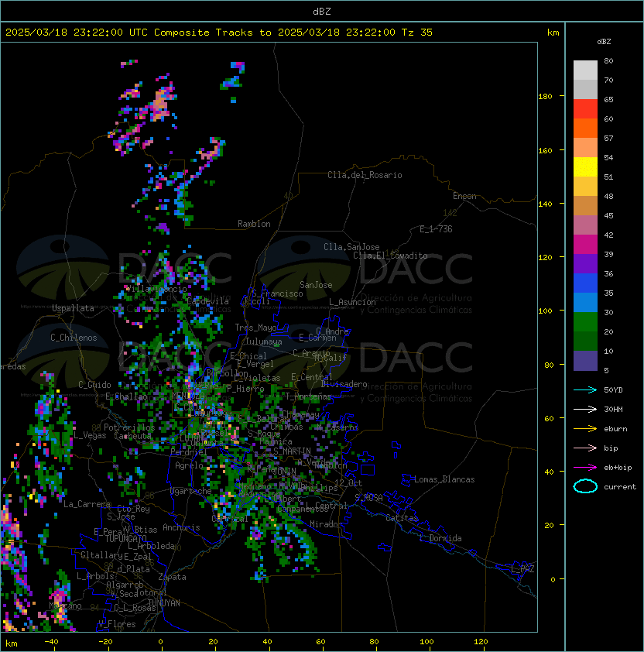This screenshot has height=652, width=644.
Task: Click the 'Encon' place label
Action: tap(464, 196)
